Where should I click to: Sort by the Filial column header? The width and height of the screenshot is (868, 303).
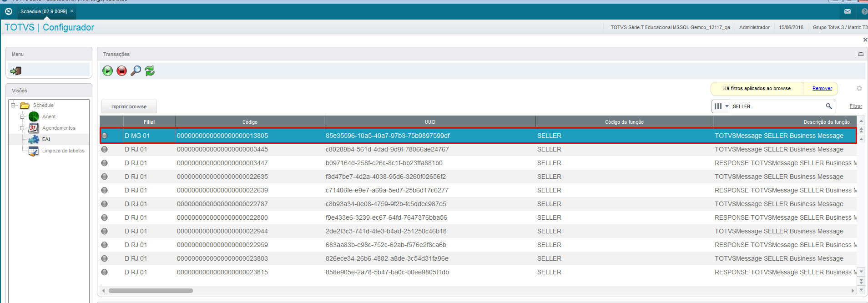[x=149, y=122]
